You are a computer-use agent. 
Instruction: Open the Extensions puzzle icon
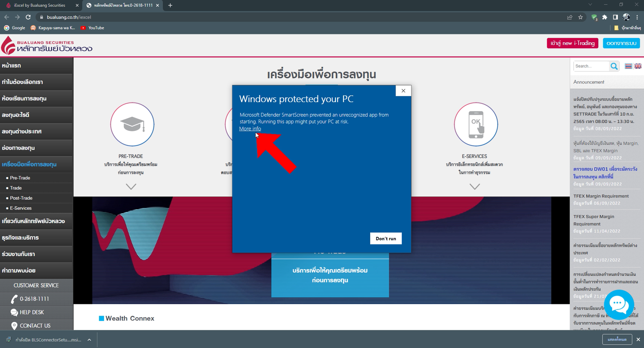[x=605, y=17]
